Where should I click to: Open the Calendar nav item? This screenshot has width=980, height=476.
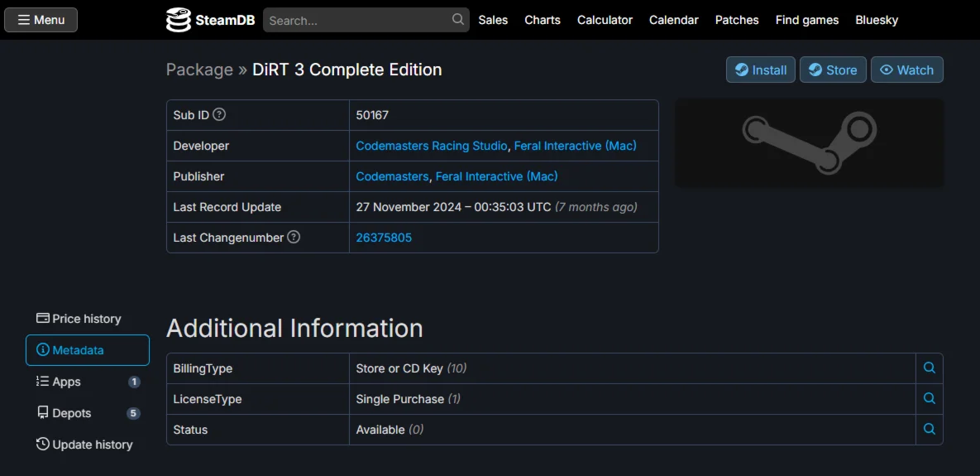point(674,20)
